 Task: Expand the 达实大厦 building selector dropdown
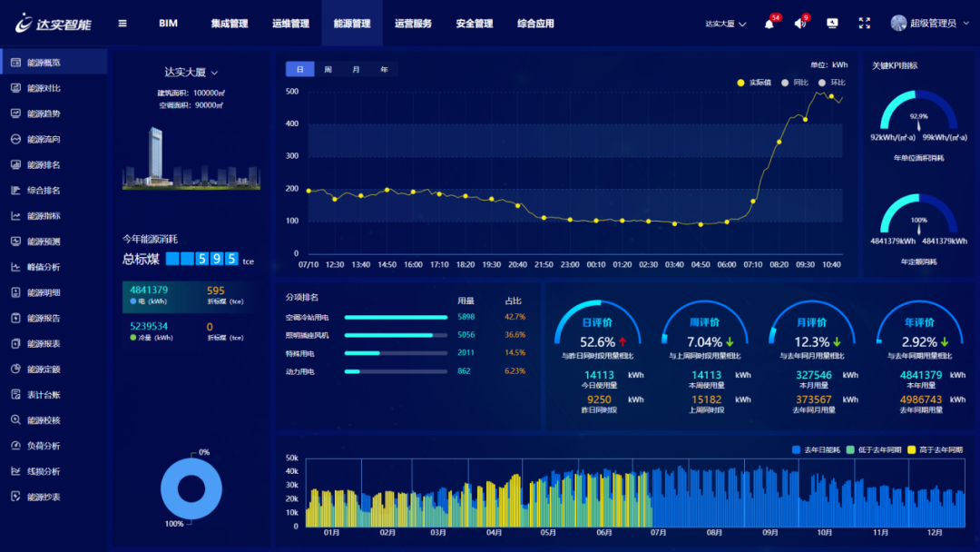click(191, 73)
